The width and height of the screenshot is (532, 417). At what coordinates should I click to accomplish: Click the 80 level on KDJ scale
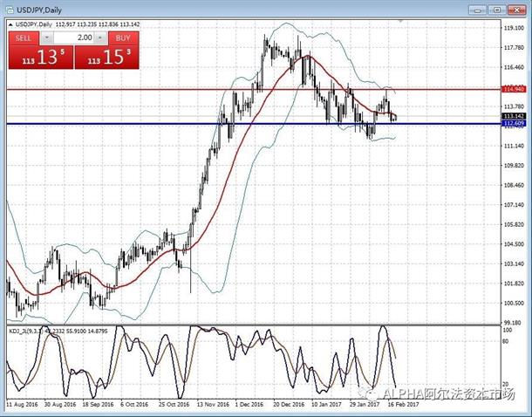click(506, 341)
